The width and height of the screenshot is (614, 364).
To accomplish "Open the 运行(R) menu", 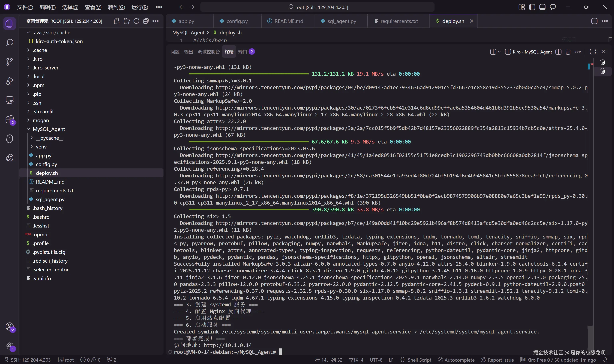I will [x=140, y=7].
